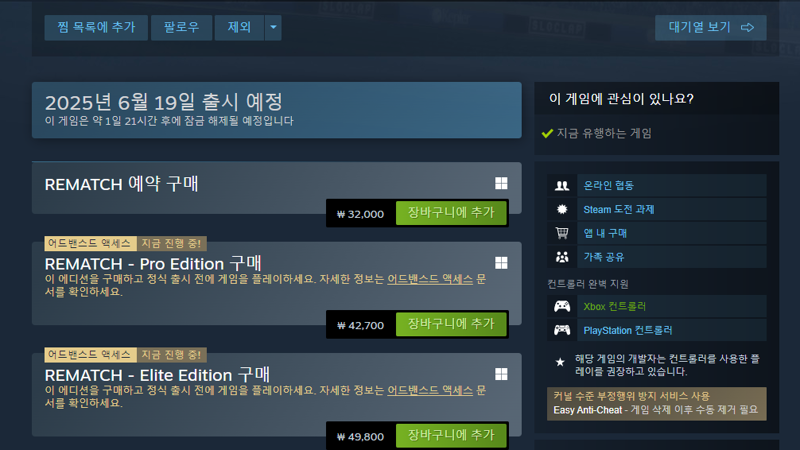Click the Windows icon on Pro Edition
The image size is (800, 450).
(x=501, y=263)
